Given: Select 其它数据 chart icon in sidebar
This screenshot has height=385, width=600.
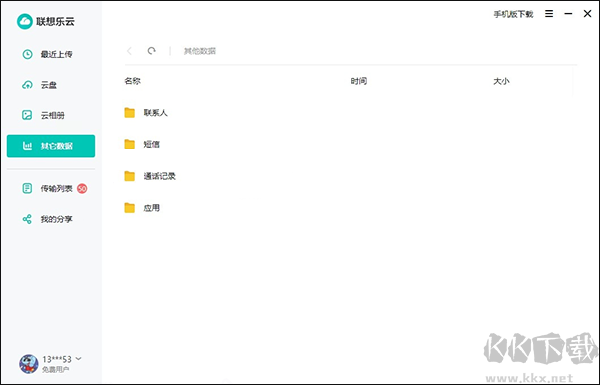Looking at the screenshot, I should pos(27,146).
